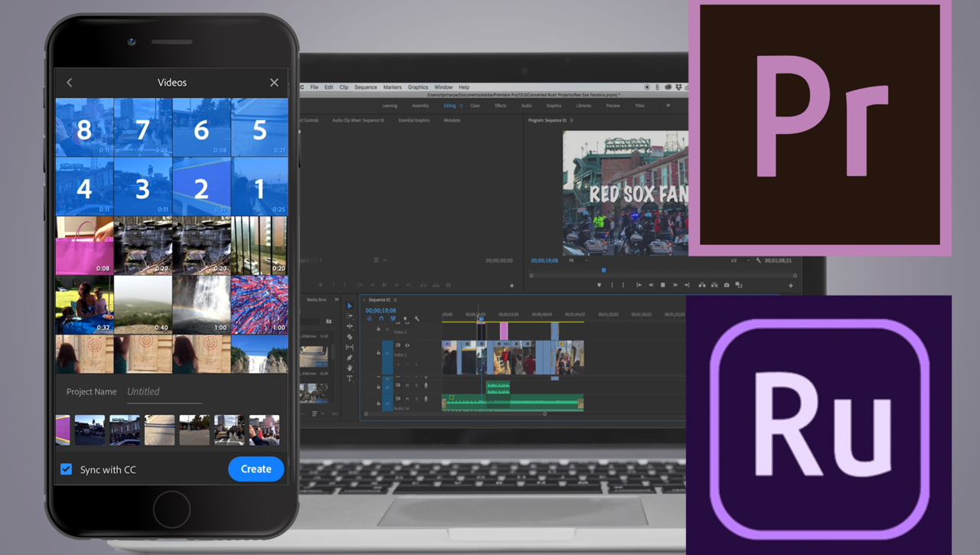Select the Type tool
Screen dimensions: 980x555
tap(350, 379)
